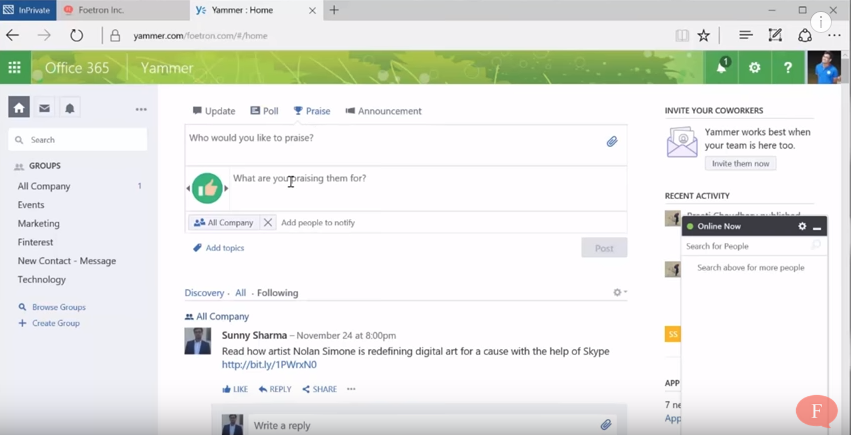Minimize the Online Now chat panel
Screen dimensions: 851x435
point(817,227)
